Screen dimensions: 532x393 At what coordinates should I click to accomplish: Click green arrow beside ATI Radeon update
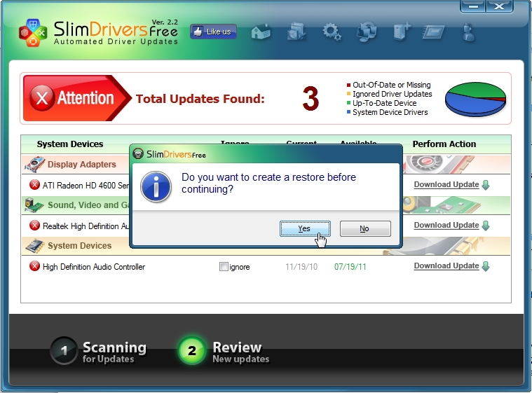pyautogui.click(x=486, y=185)
